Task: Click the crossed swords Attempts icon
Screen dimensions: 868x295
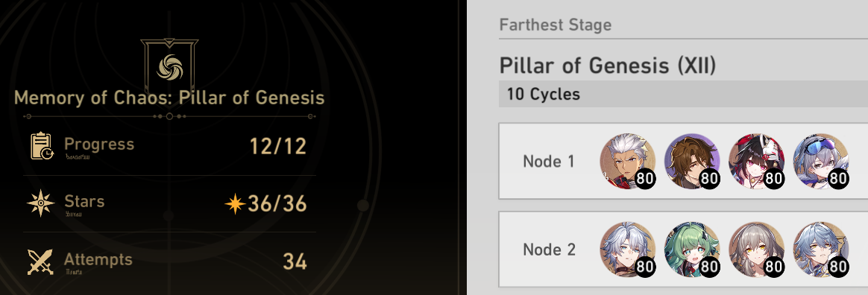Action: (40, 261)
